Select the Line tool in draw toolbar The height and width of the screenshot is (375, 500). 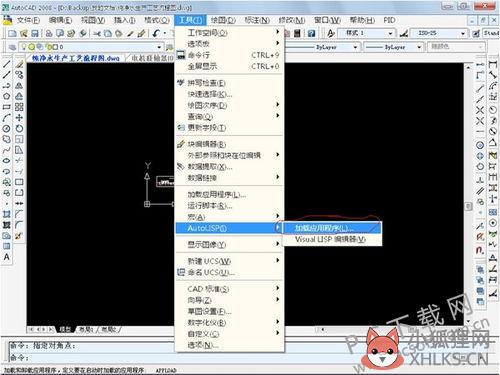pos(6,64)
